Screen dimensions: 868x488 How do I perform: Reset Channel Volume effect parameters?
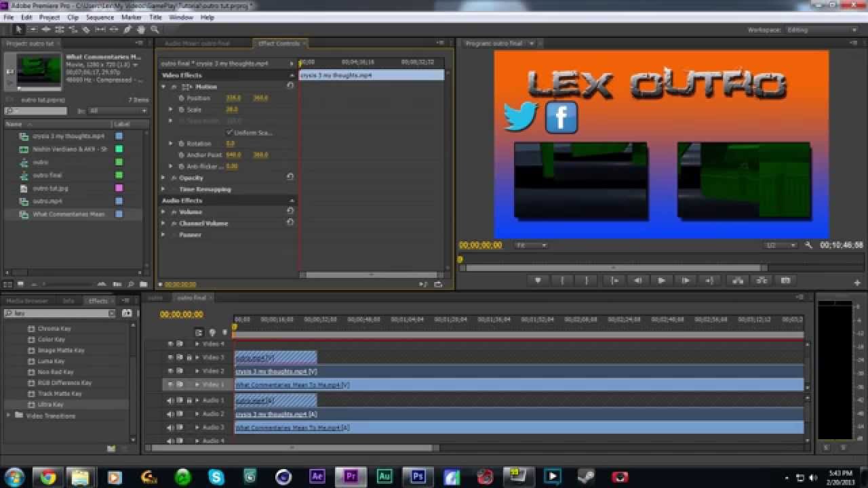pos(290,222)
